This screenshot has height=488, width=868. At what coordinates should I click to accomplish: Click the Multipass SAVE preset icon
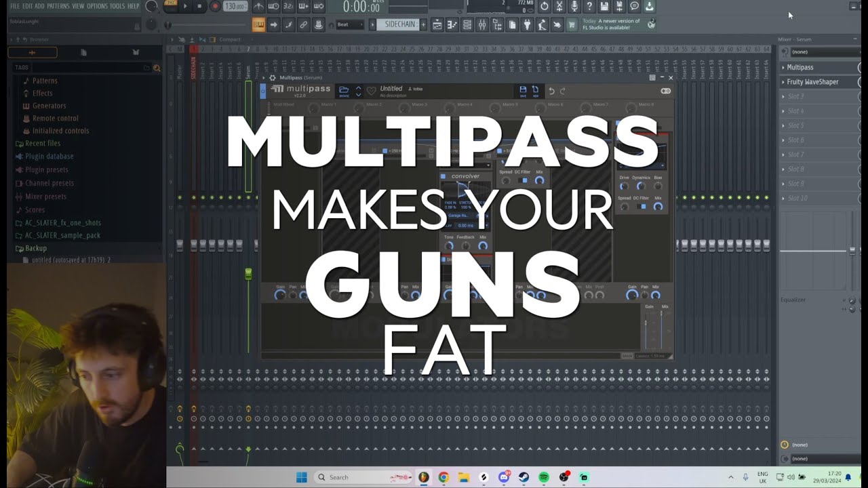pyautogui.click(x=523, y=90)
